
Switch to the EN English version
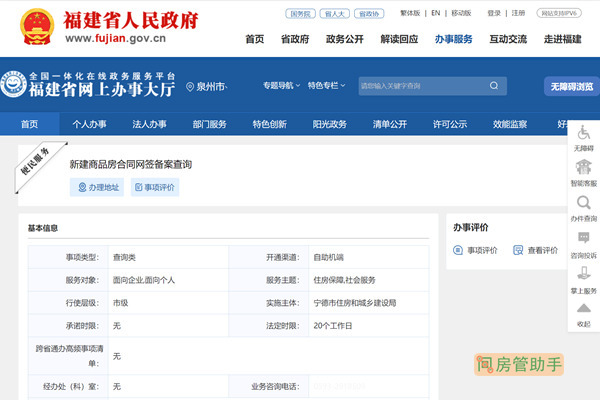pyautogui.click(x=435, y=13)
